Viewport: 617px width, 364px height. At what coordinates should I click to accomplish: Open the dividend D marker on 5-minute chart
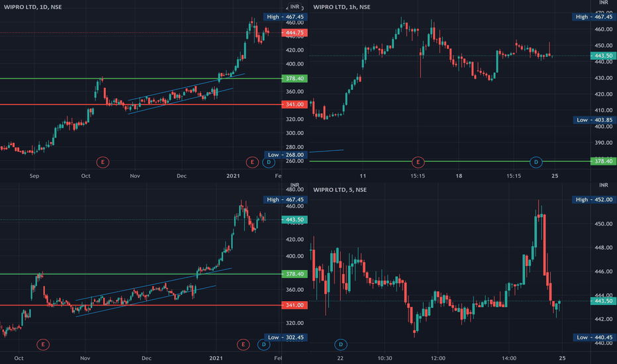tap(341, 345)
